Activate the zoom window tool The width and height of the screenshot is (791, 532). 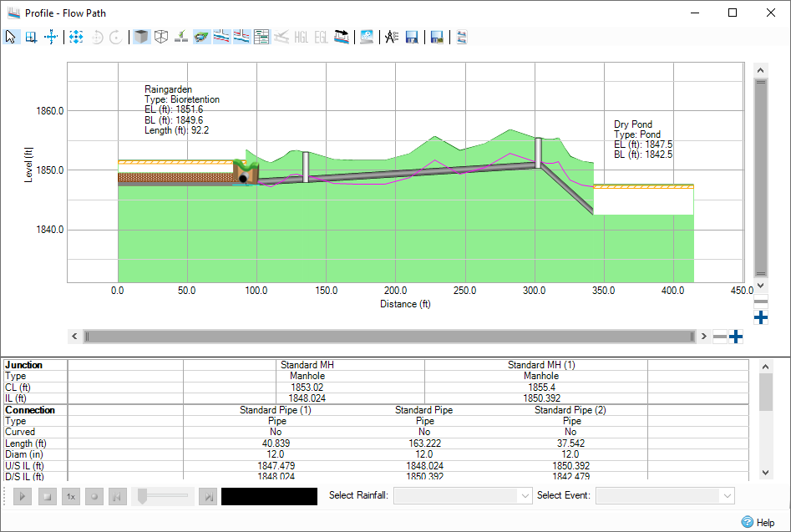tap(31, 37)
